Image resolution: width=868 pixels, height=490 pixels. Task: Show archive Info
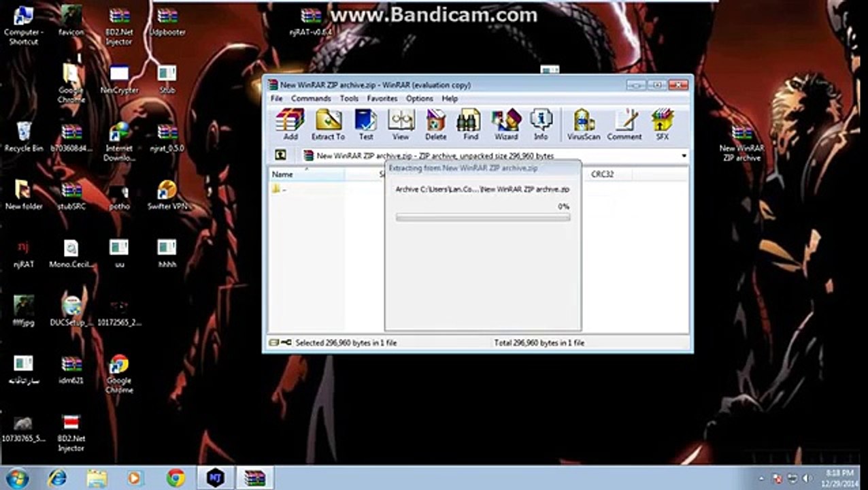(x=541, y=125)
